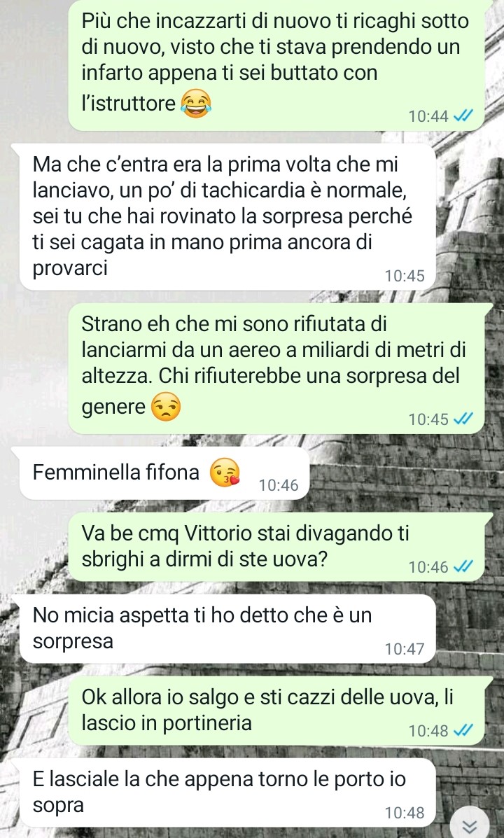Image resolution: width=504 pixels, height=838 pixels.
Task: Tap the scroll-to-bottom double chevron button
Action: [x=469, y=825]
